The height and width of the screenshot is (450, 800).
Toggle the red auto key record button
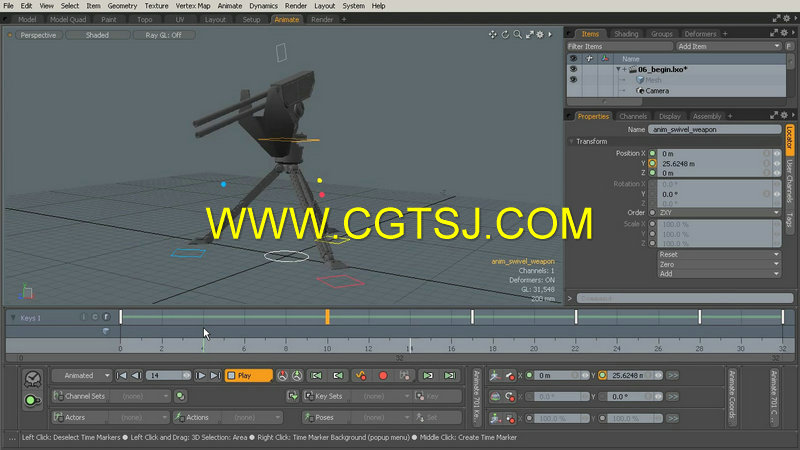point(383,376)
